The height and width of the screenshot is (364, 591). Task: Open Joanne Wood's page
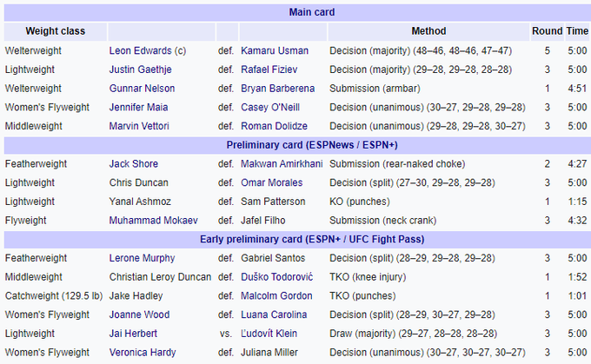pos(139,314)
